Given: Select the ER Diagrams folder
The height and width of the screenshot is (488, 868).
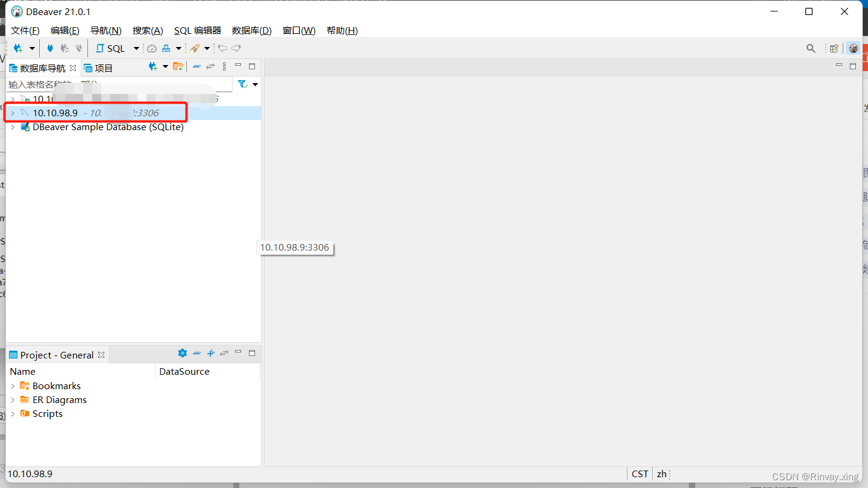Looking at the screenshot, I should (x=59, y=399).
